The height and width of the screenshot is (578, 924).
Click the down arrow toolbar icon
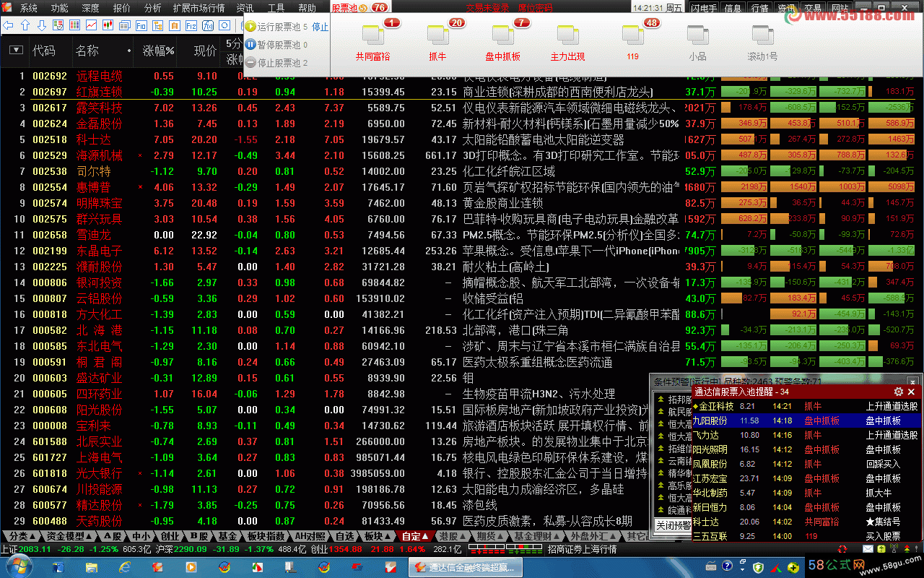[42, 25]
